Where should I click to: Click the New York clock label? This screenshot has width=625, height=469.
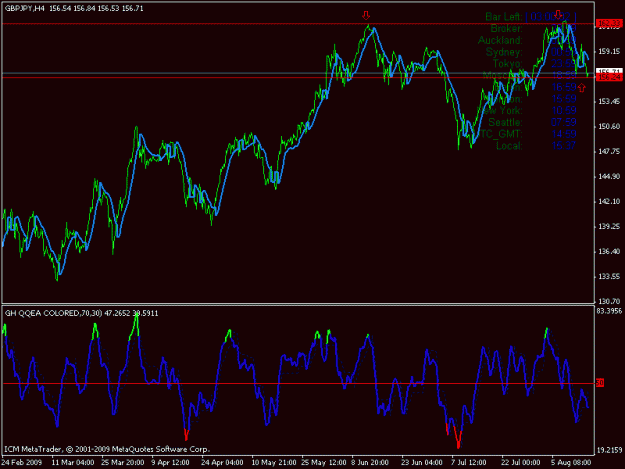pyautogui.click(x=500, y=110)
